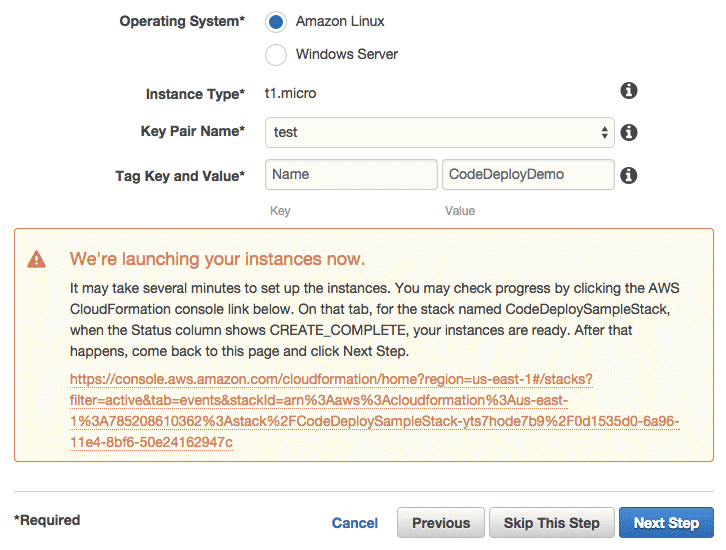Click the Skip This Step button
The image size is (726, 550).
[551, 523]
